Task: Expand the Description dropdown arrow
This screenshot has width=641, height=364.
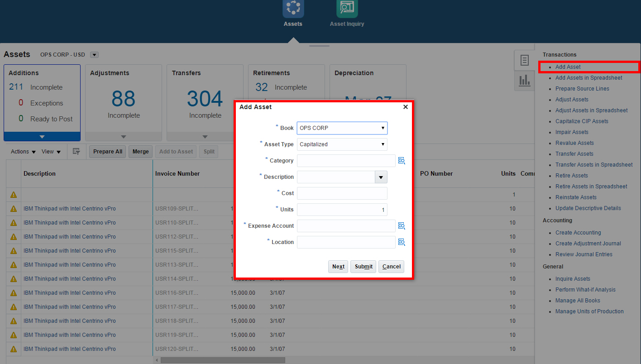Action: click(381, 177)
